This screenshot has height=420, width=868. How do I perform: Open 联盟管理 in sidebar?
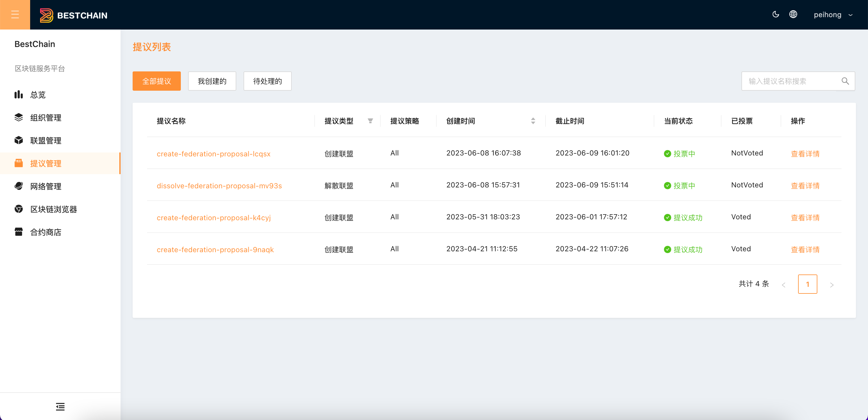click(60, 140)
